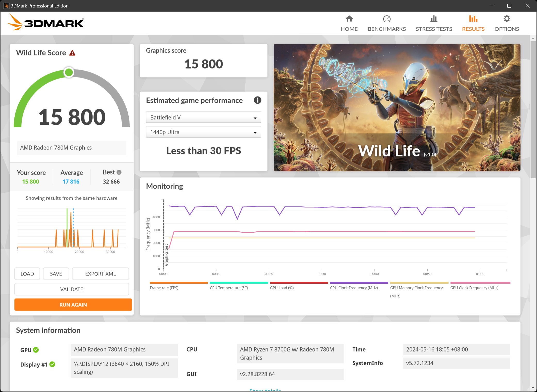Toggle the GPU Load (%) legend swatch
The image size is (537, 392).
(299, 283)
